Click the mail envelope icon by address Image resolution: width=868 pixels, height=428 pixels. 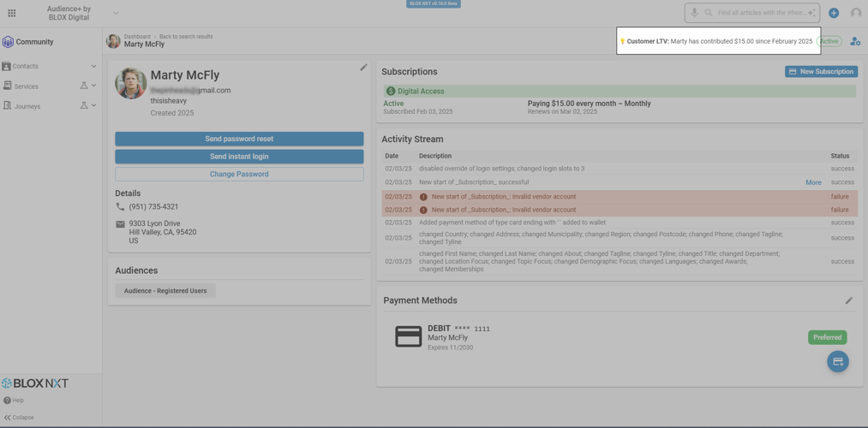[120, 224]
